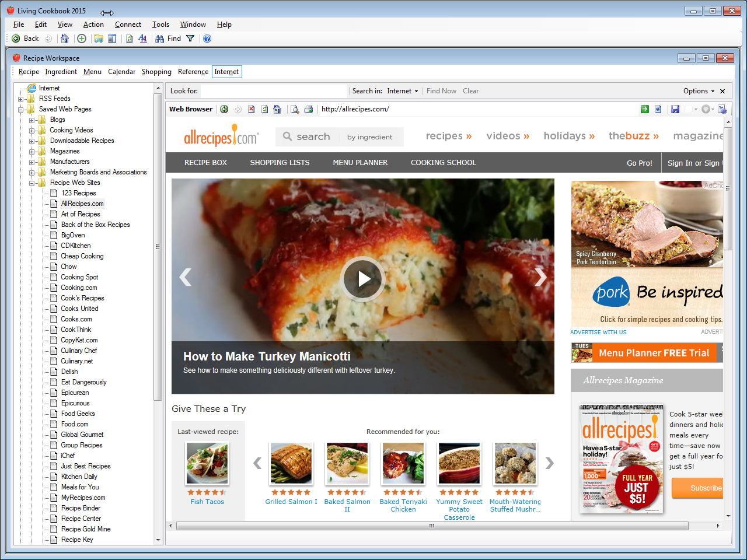Select Epicurious in the tree

pyautogui.click(x=75, y=404)
